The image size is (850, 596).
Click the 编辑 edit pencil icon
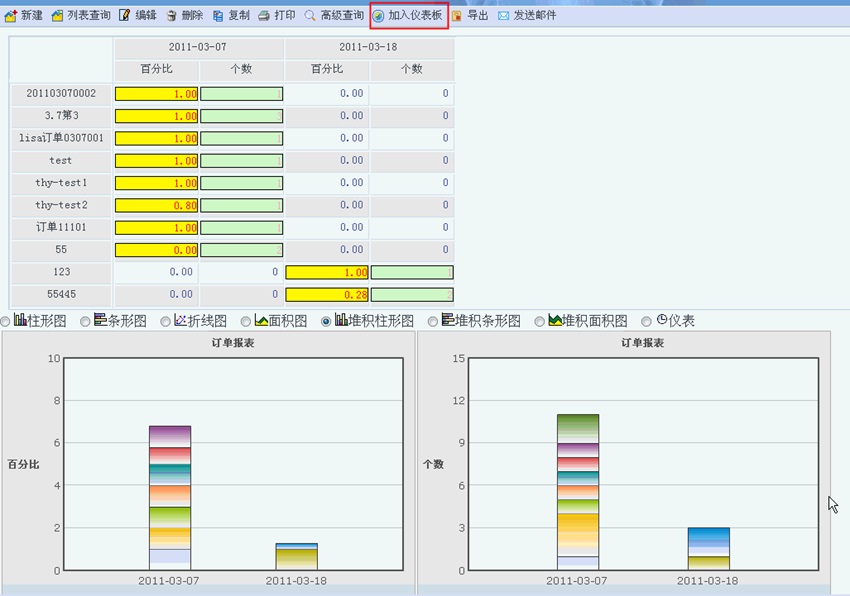point(124,16)
